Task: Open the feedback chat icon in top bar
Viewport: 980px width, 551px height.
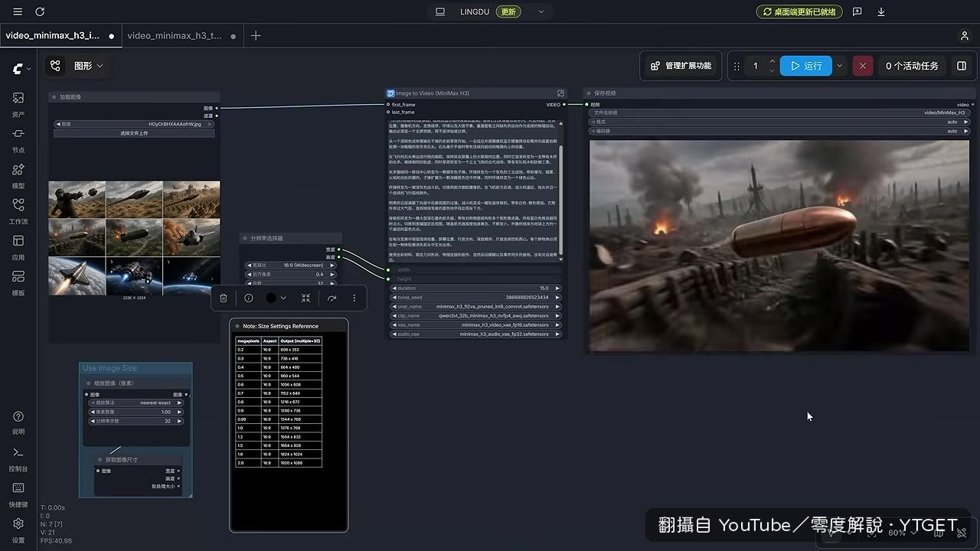Action: (x=857, y=11)
